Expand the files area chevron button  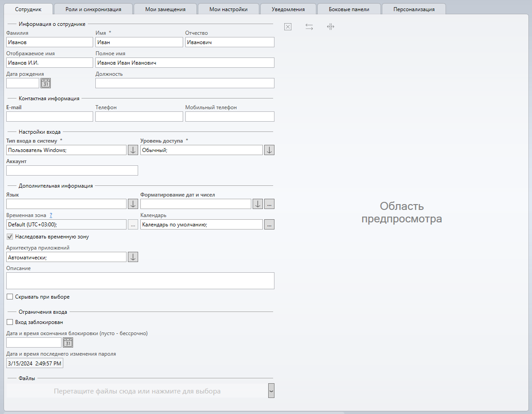pyautogui.click(x=271, y=391)
